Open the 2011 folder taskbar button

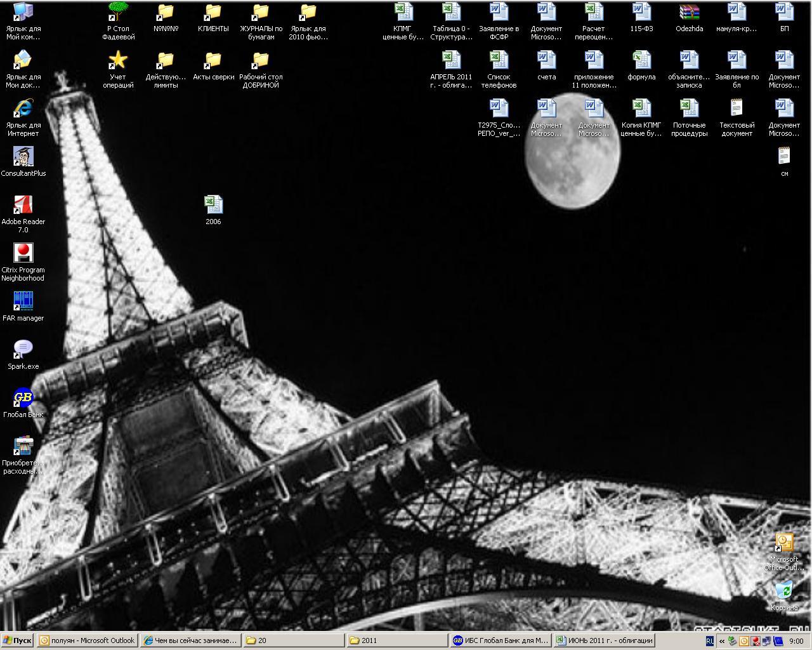(x=396, y=640)
